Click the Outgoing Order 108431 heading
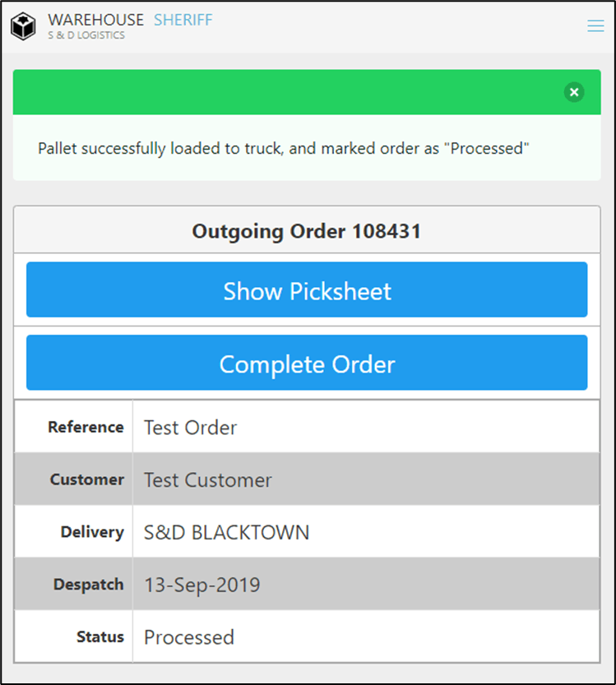The width and height of the screenshot is (616, 685). (307, 232)
